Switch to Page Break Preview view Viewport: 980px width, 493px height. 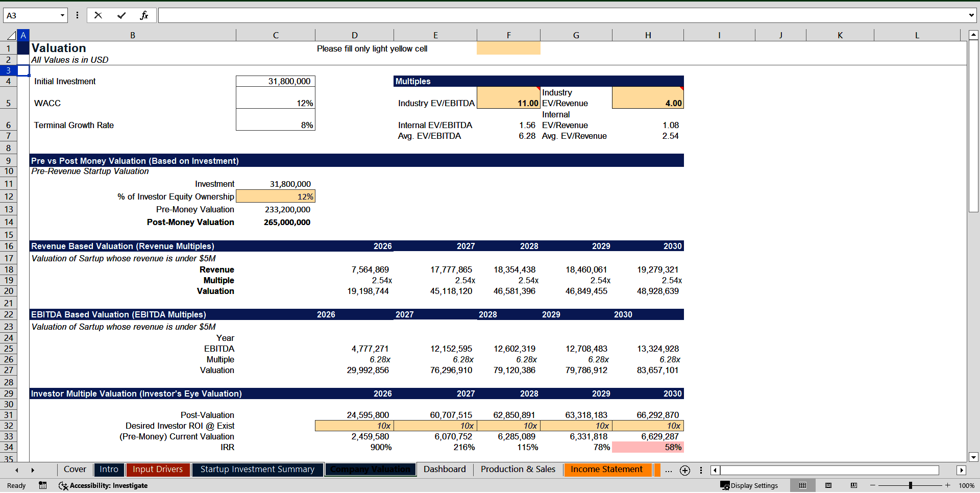[x=854, y=485]
